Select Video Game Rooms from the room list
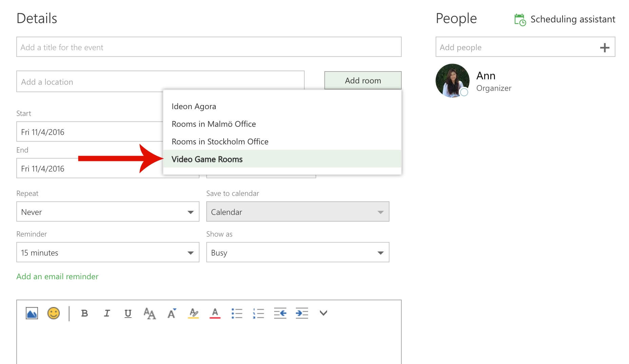 207,159
